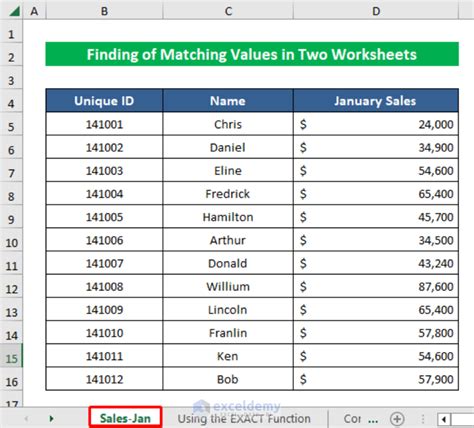
Task: Select column C header
Action: click(x=228, y=11)
